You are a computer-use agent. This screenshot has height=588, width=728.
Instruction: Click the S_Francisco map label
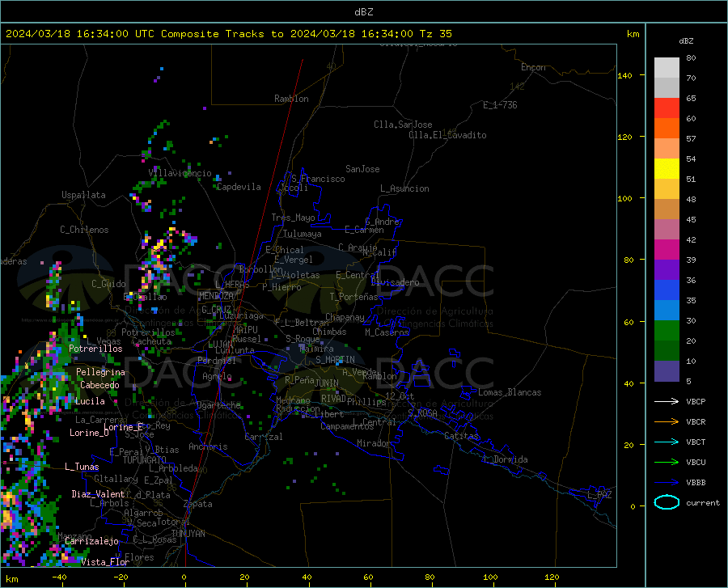(x=318, y=179)
